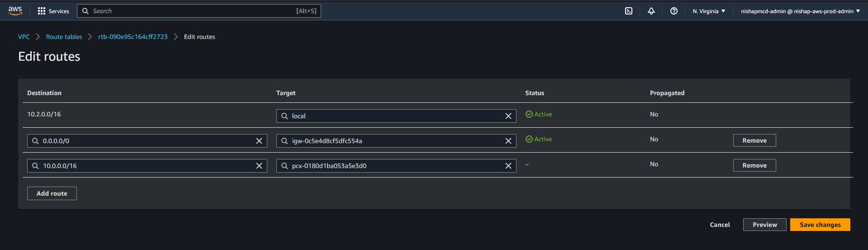Clear the 10.0.0.0/16 destination value
868x250 pixels.
click(259, 166)
